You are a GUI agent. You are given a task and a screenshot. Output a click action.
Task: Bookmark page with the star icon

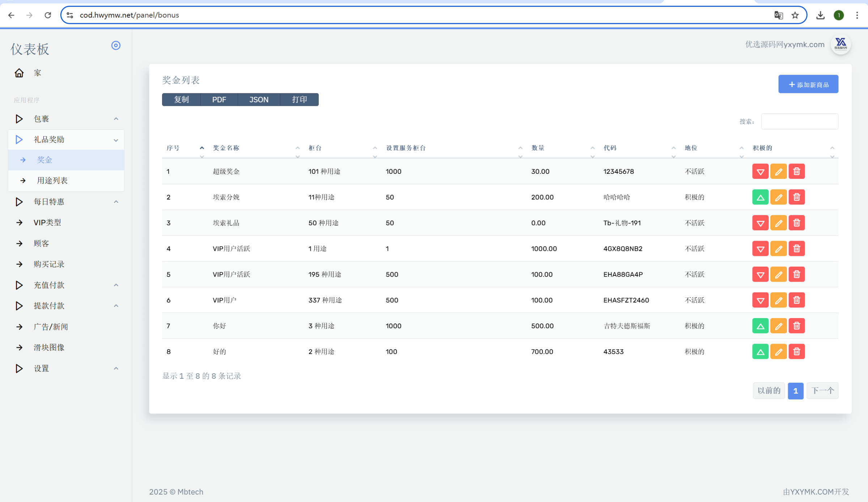[x=795, y=15]
